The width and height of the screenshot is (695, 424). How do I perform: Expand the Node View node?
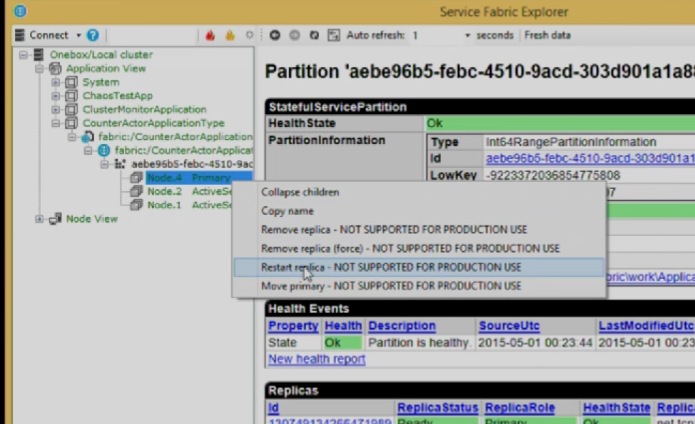[x=39, y=219]
